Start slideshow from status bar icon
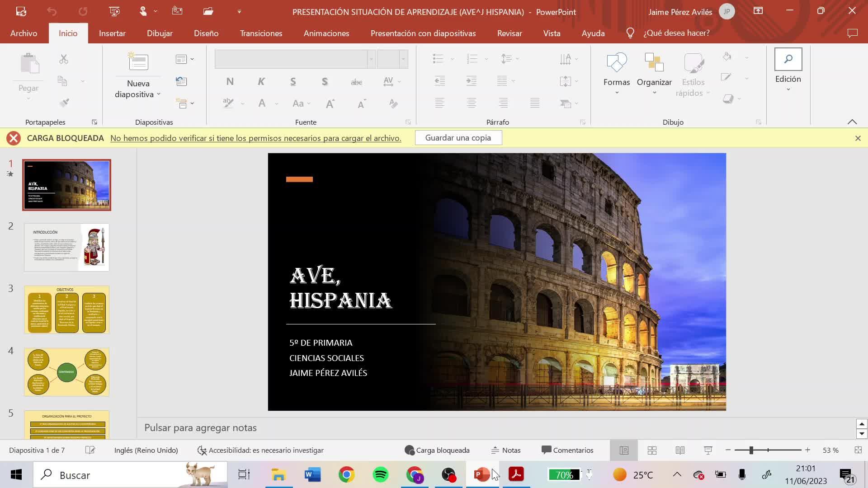 (708, 450)
